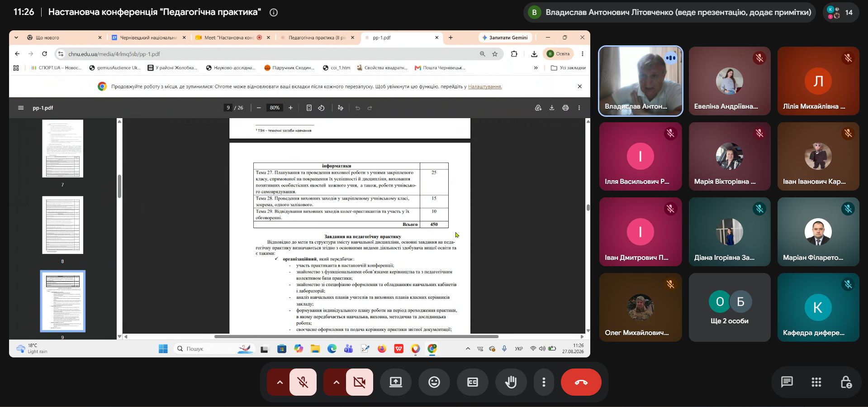The width and height of the screenshot is (868, 407).
Task: Rotate the PDF page in shared viewer
Action: [321, 108]
